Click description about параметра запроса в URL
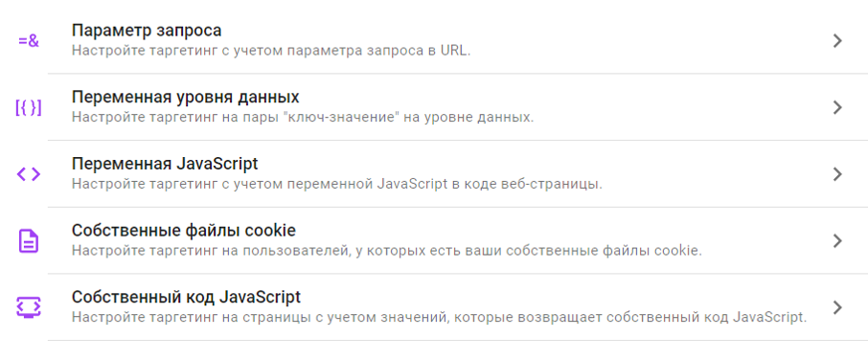The width and height of the screenshot is (868, 360). [271, 51]
